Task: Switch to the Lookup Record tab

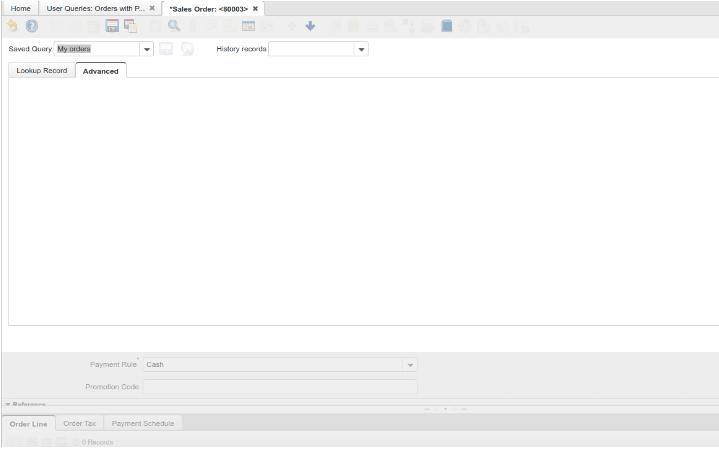Action: [x=42, y=70]
